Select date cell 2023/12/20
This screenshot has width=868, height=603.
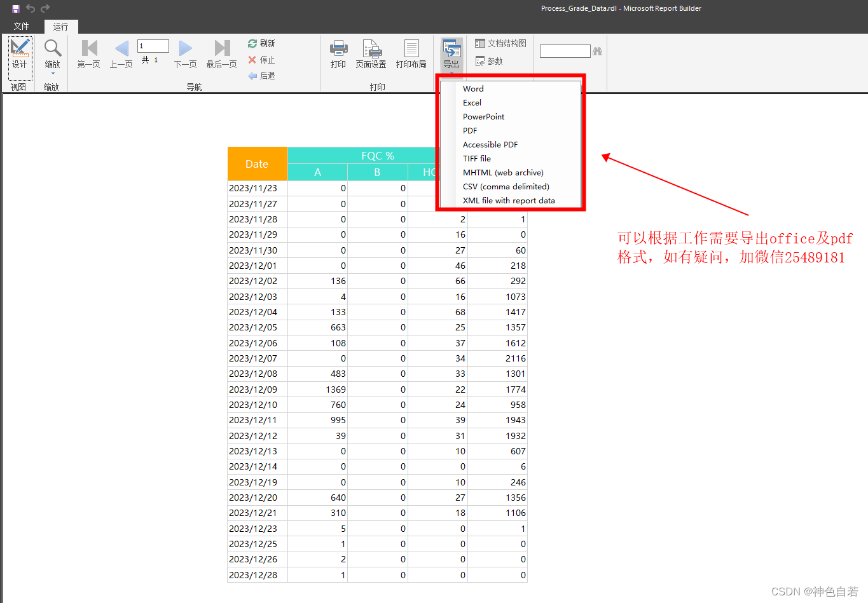pyautogui.click(x=258, y=498)
